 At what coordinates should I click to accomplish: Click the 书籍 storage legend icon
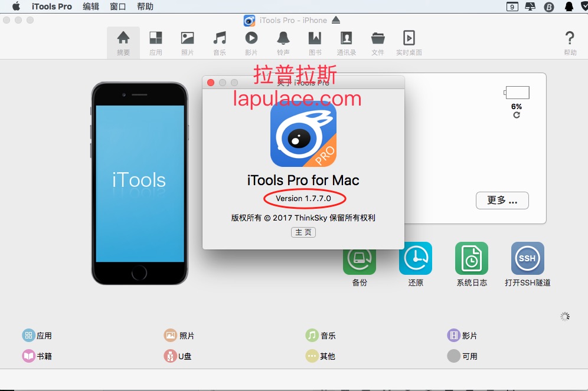click(x=28, y=356)
